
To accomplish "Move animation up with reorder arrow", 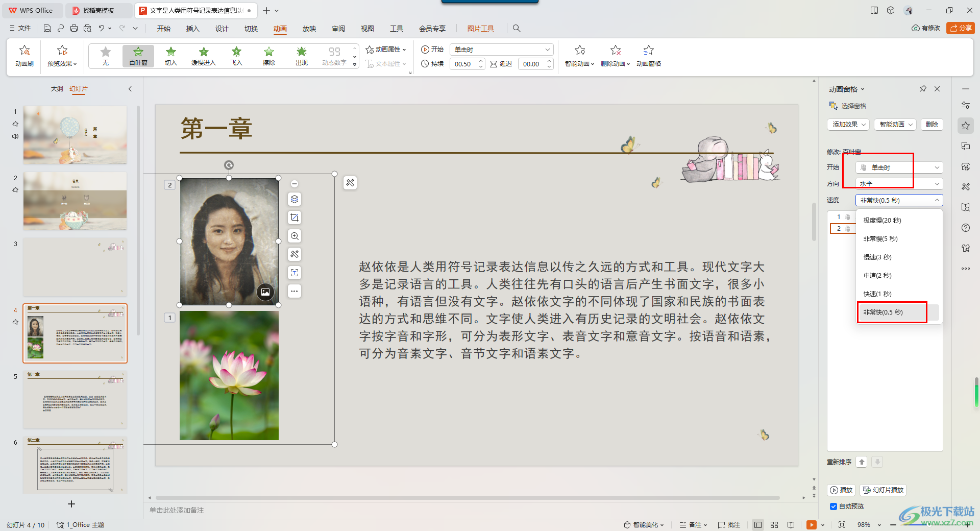I will pos(862,462).
